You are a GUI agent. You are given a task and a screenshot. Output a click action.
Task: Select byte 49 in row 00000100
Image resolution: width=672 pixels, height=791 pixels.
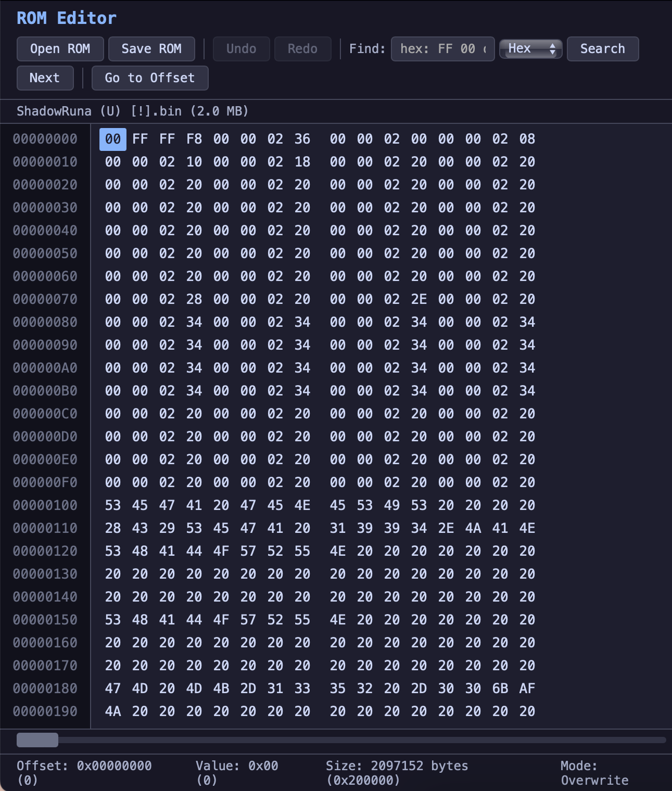pos(392,505)
